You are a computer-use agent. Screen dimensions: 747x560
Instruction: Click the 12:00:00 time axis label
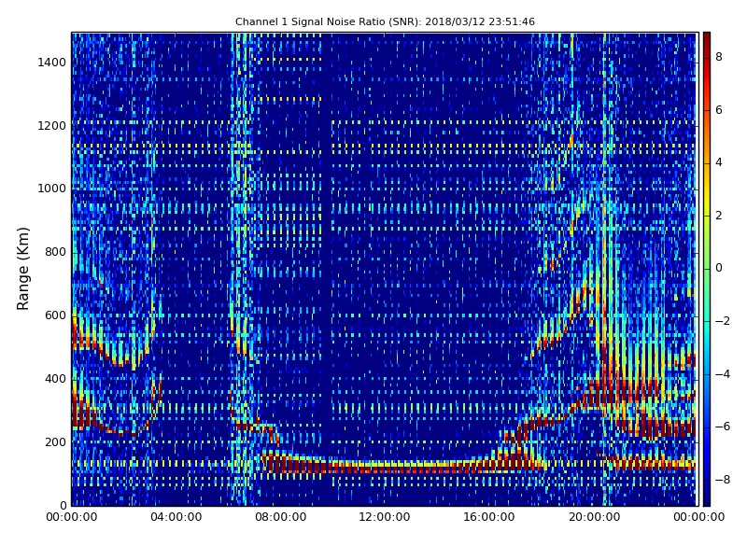(x=385, y=517)
